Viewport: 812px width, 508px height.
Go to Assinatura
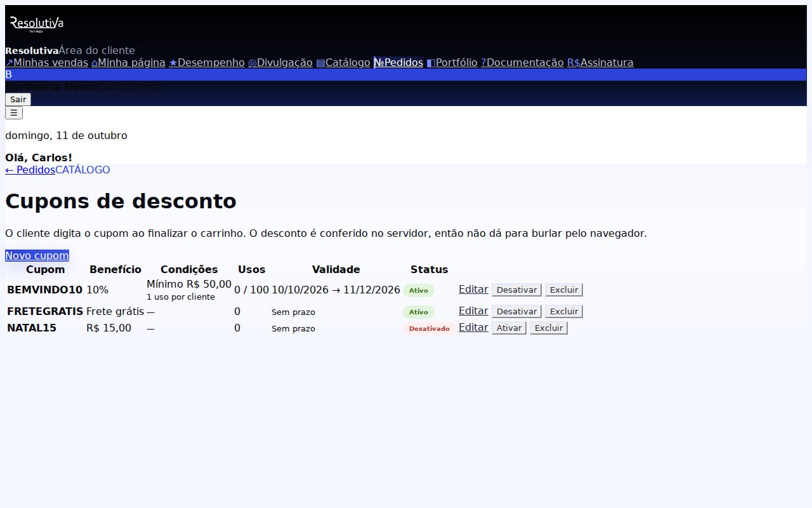[x=600, y=62]
